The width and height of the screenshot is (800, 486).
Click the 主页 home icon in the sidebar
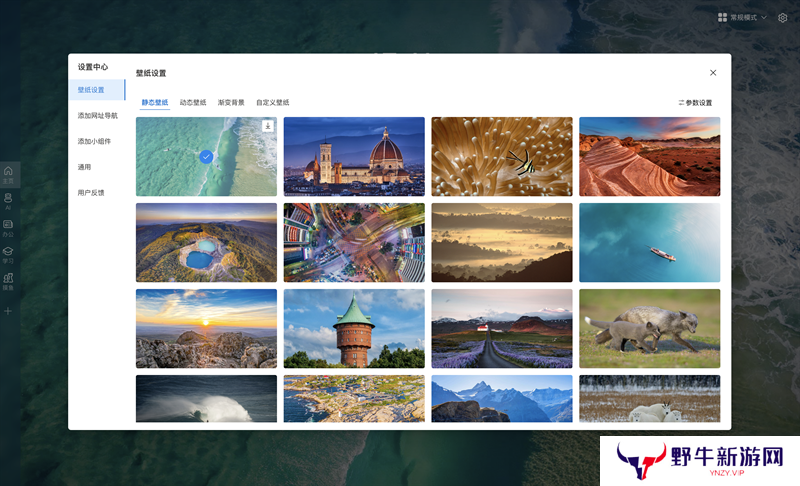pos(8,174)
